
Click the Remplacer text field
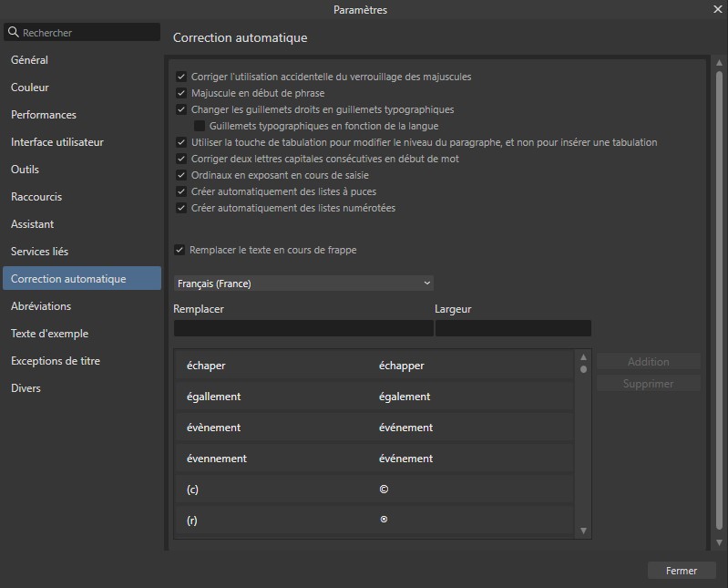coord(302,328)
